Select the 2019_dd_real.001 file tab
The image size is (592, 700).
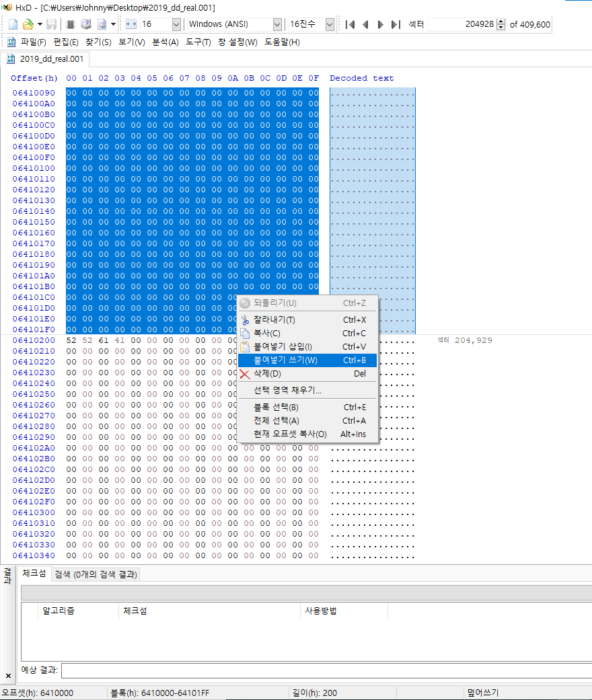click(45, 59)
